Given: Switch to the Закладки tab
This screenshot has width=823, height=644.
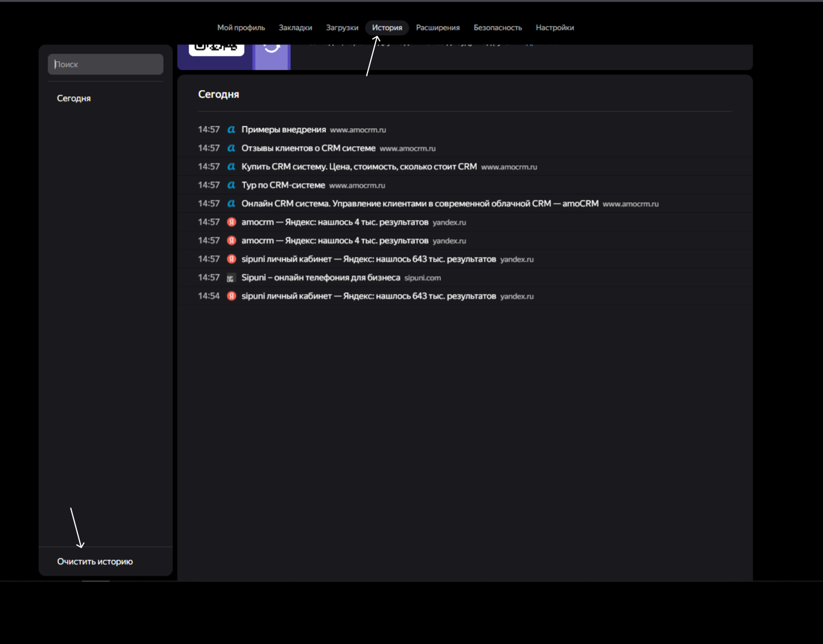Looking at the screenshot, I should click(295, 28).
